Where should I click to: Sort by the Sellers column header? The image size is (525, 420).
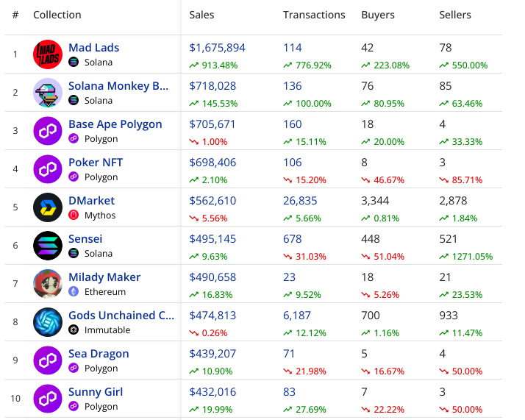[455, 15]
